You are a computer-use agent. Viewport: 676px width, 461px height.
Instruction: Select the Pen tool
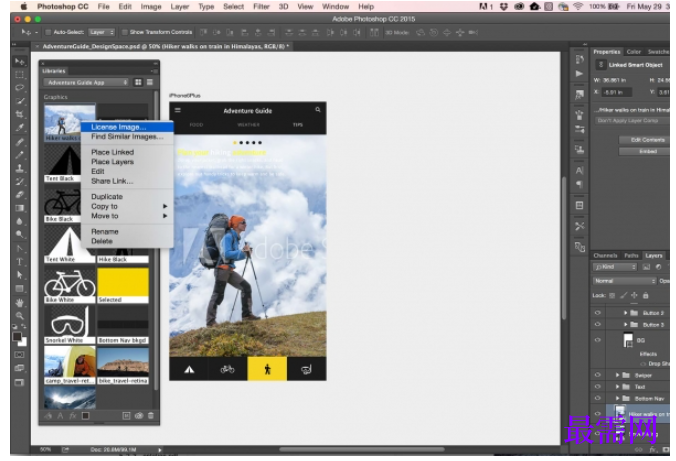pyautogui.click(x=20, y=248)
